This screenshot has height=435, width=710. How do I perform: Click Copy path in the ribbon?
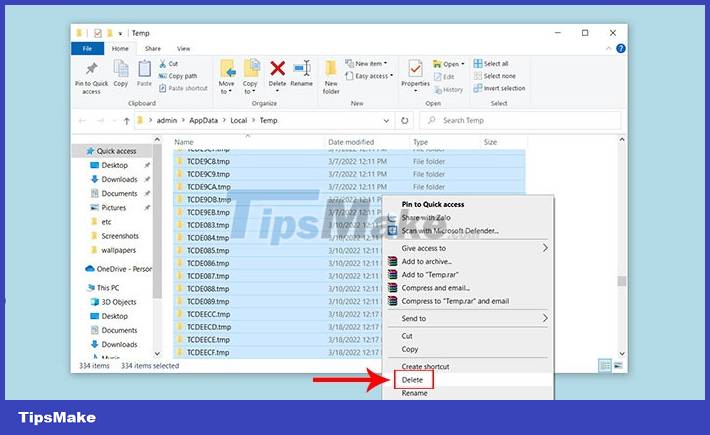point(178,76)
